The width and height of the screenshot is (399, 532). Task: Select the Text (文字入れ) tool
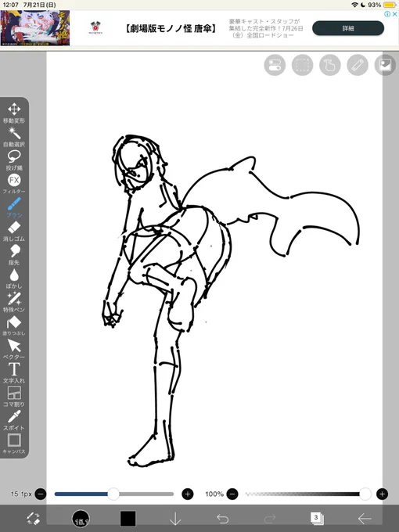click(x=14, y=372)
